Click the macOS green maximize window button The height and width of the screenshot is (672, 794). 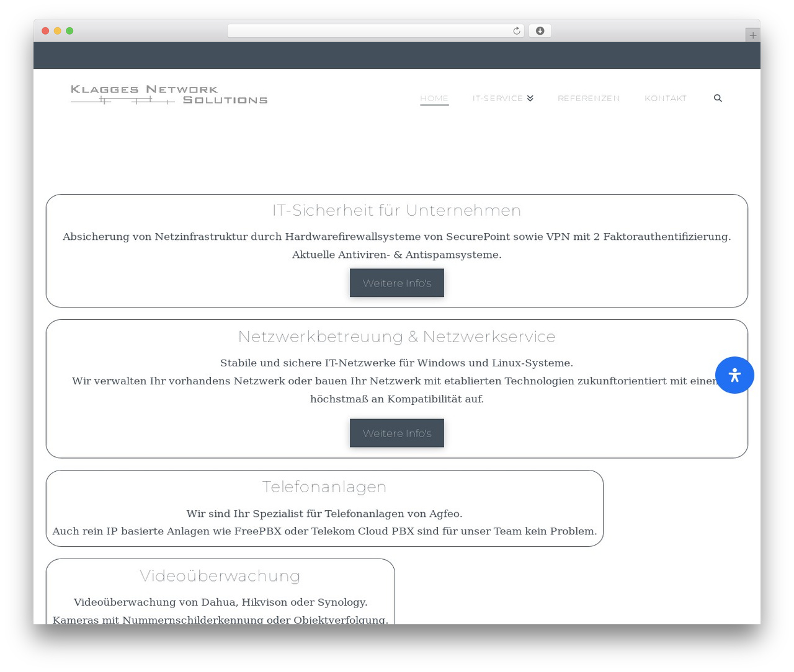[69, 31]
